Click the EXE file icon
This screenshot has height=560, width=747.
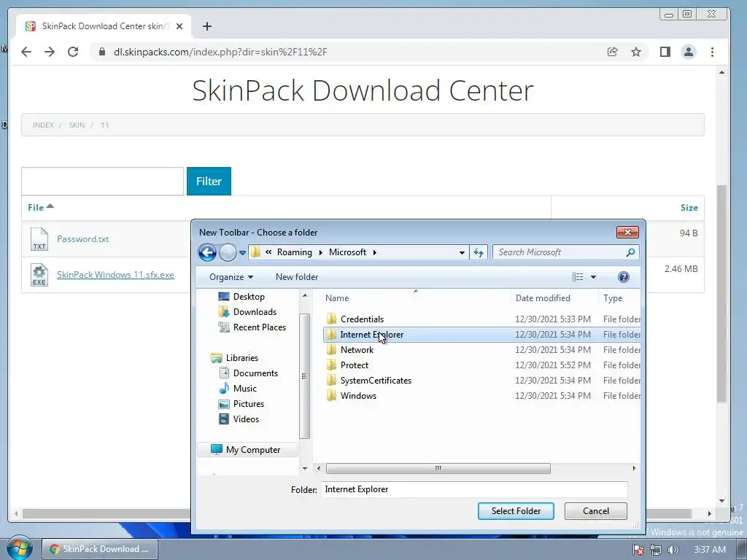tap(39, 275)
